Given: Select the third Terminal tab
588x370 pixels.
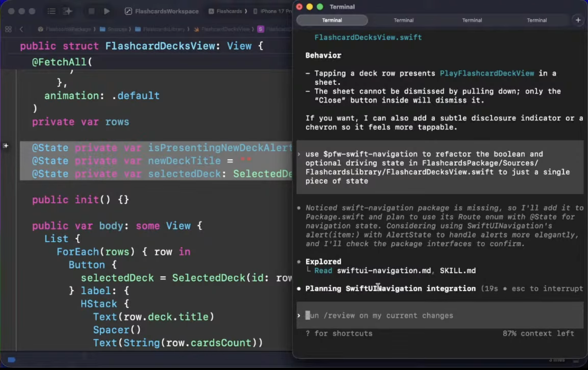Looking at the screenshot, I should pos(472,20).
